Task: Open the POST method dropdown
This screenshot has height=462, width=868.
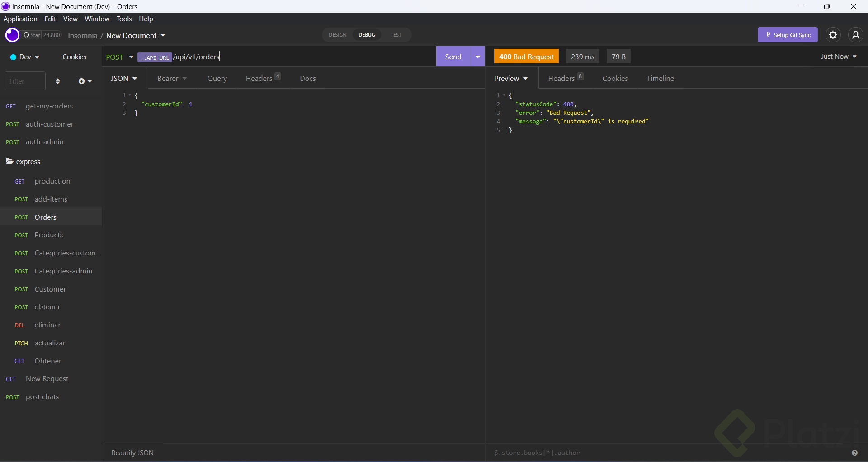Action: (x=119, y=57)
